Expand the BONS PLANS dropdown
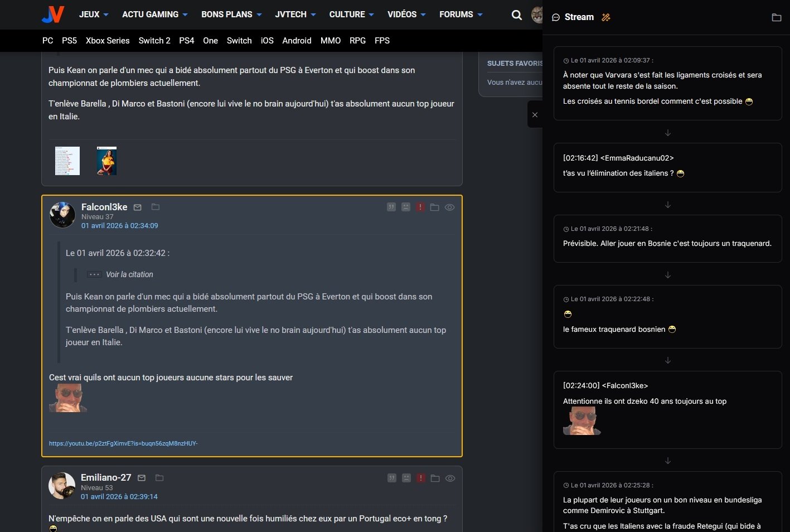Image resolution: width=790 pixels, height=532 pixels. [x=231, y=14]
